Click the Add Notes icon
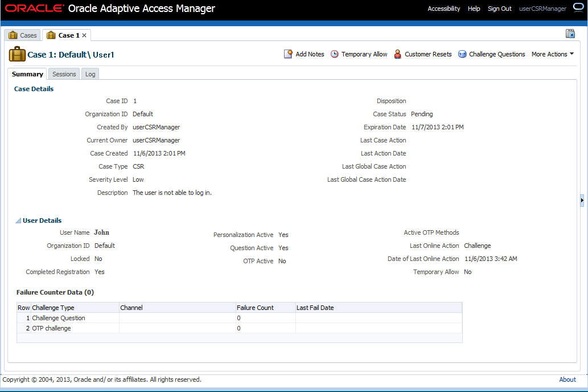588x392 pixels. tap(288, 54)
